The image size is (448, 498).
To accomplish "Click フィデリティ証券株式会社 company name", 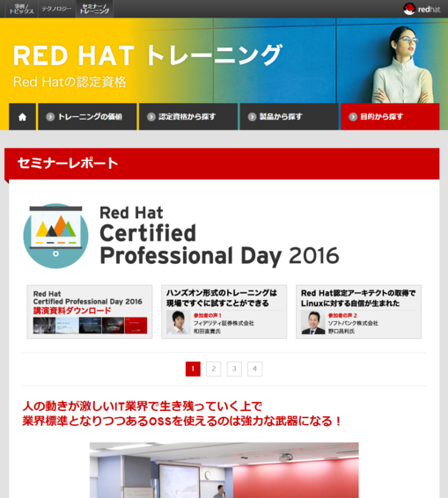I will click(x=224, y=323).
